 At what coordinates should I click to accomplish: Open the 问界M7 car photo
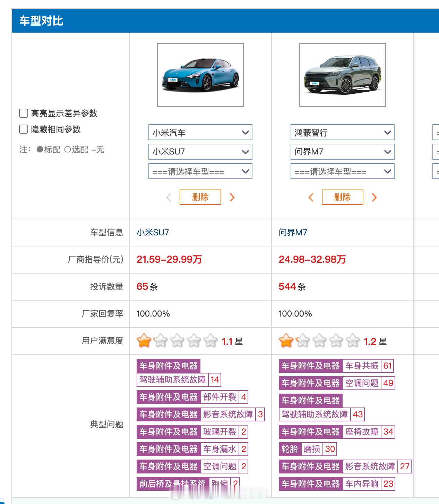pyautogui.click(x=343, y=75)
